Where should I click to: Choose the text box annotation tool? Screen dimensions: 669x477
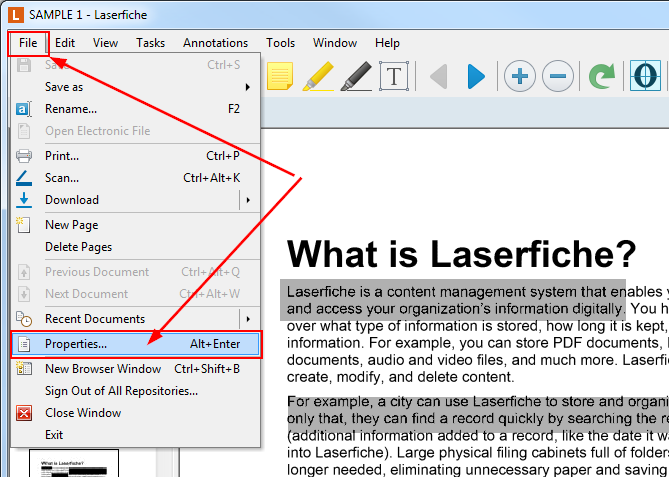pyautogui.click(x=394, y=76)
